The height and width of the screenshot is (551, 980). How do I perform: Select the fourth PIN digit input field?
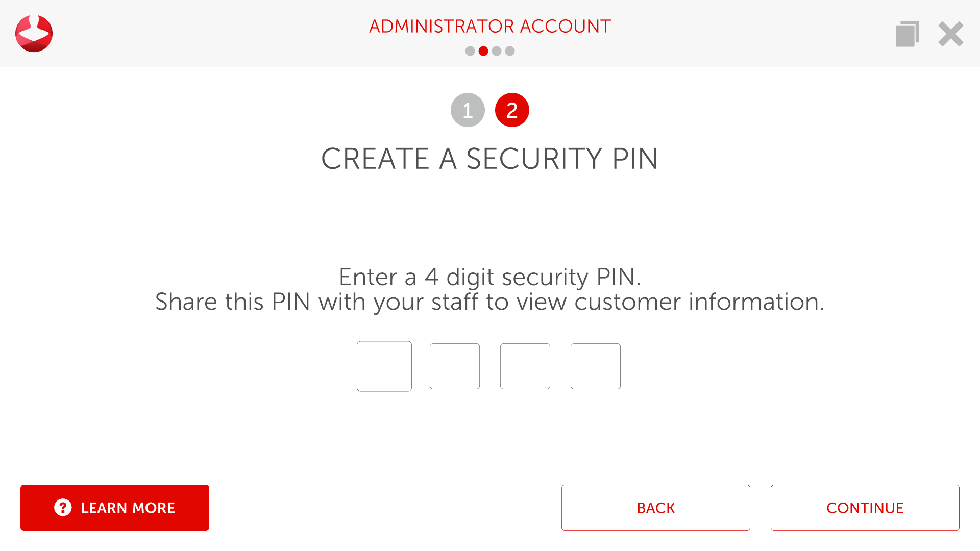(x=595, y=366)
